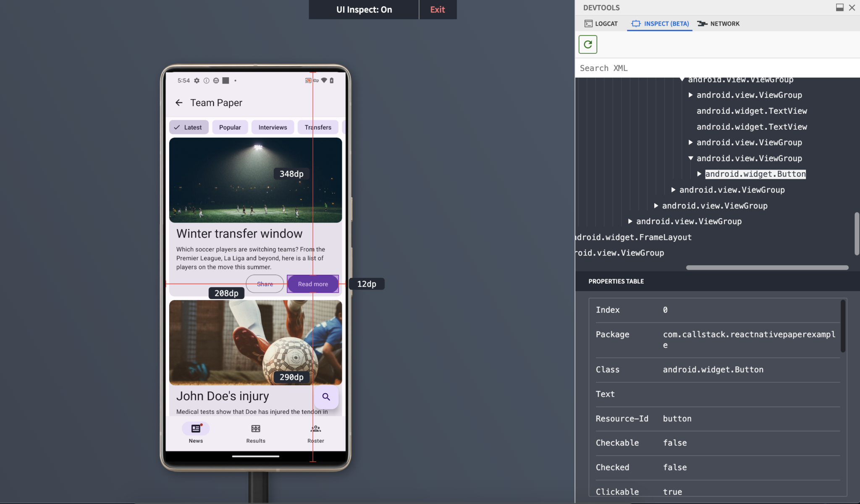This screenshot has height=504, width=860.
Task: Collapse the ViewGroup node containing android.widget.Button
Action: (691, 158)
